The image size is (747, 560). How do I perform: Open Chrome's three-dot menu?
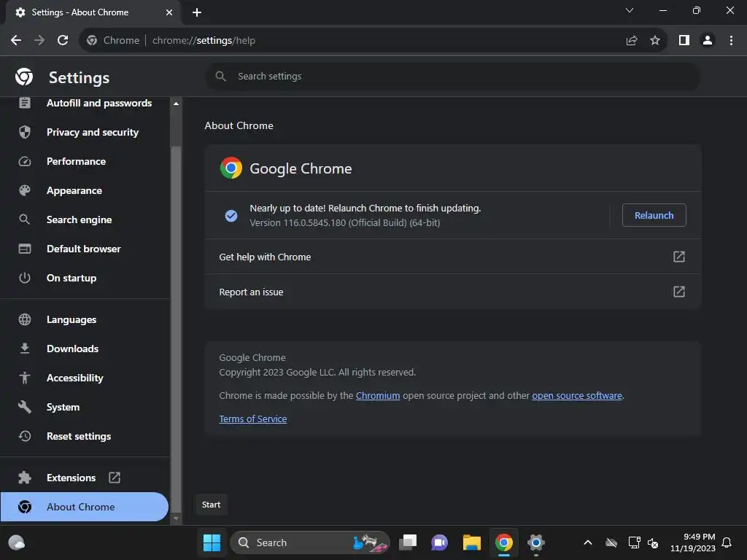coord(731,41)
